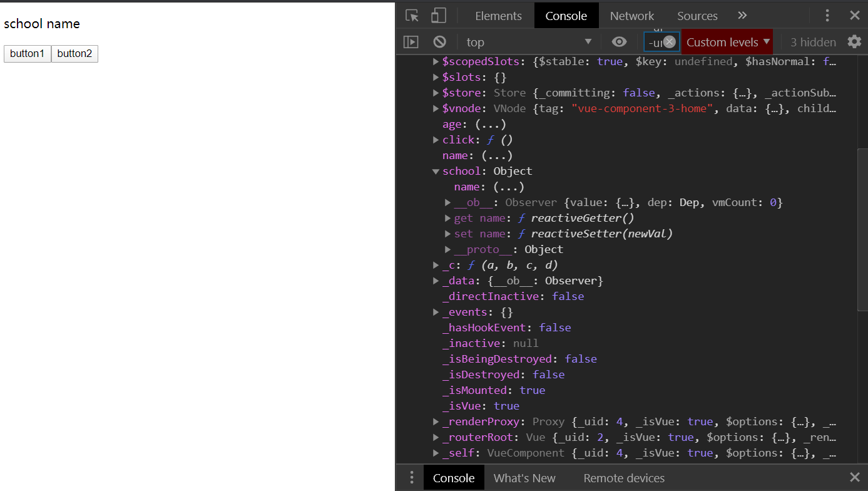868x491 pixels.
Task: Close the bottom drawer panel
Action: pos(855,478)
